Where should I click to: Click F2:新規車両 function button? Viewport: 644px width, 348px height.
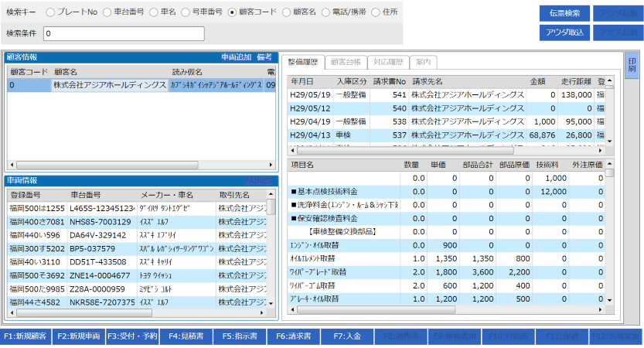[x=78, y=336]
